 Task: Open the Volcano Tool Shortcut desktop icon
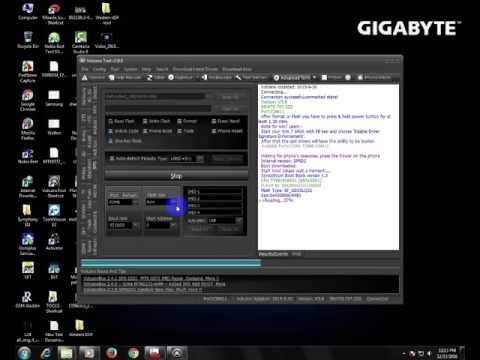pos(54,186)
